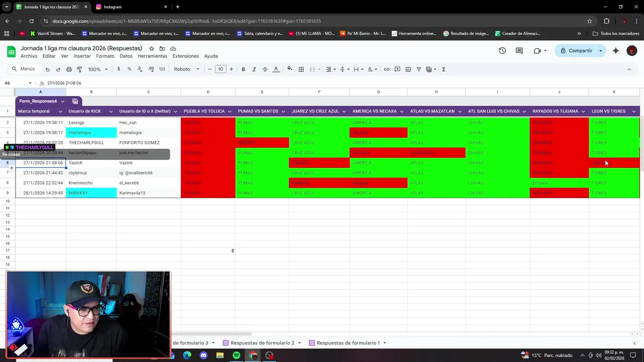Open the fill color paint bucket
Screen dimensions: 644x362
pyautogui.click(x=289, y=69)
